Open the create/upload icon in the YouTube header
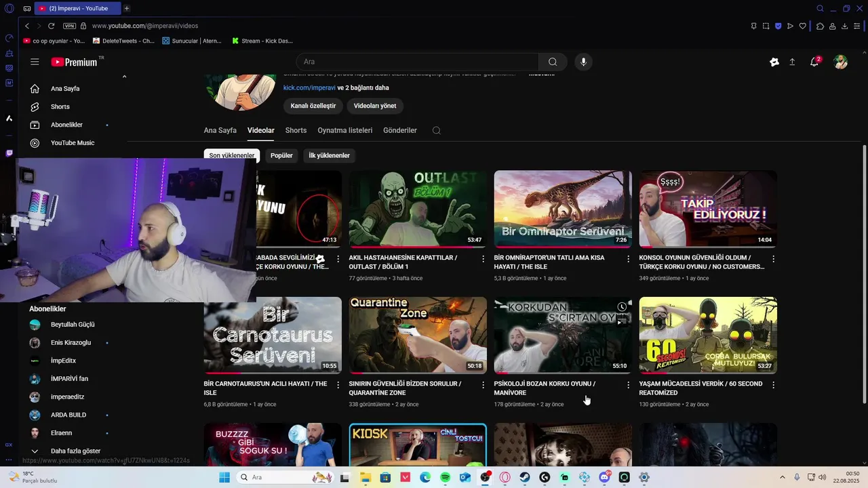 pos(792,62)
